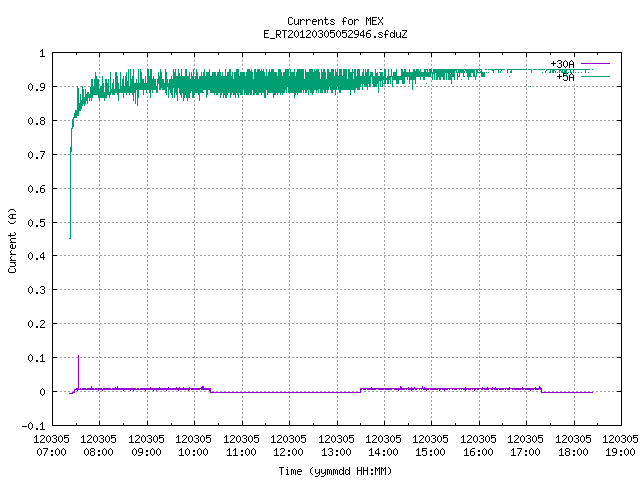640x480 pixels.
Task: Click the x-axis label 120305 18:00
Action: (x=573, y=445)
